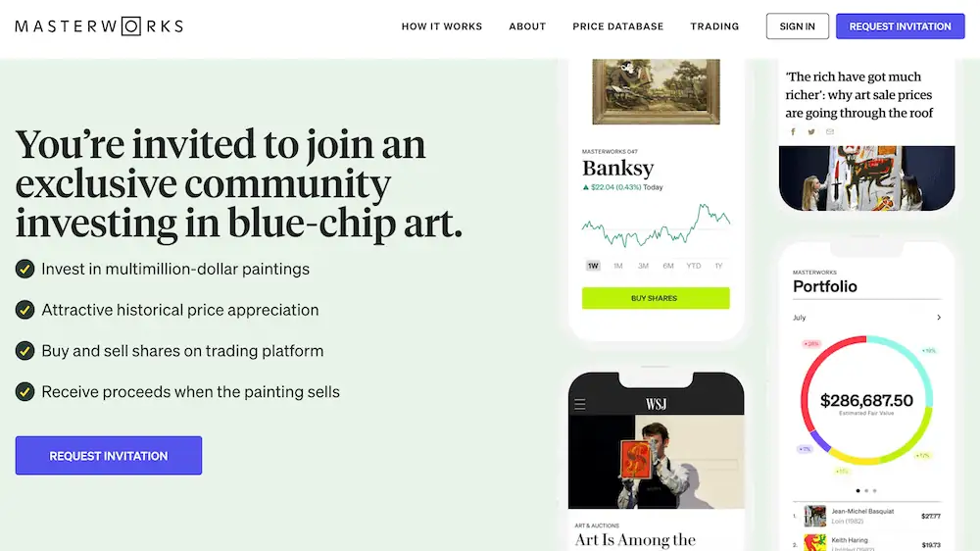Expand the July chevron arrow

tap(939, 318)
